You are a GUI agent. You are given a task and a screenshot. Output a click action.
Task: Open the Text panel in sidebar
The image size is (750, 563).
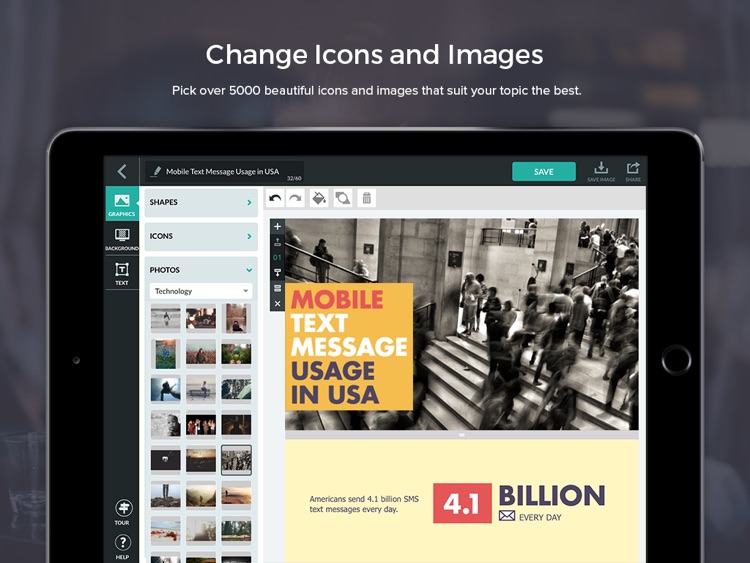[122, 273]
